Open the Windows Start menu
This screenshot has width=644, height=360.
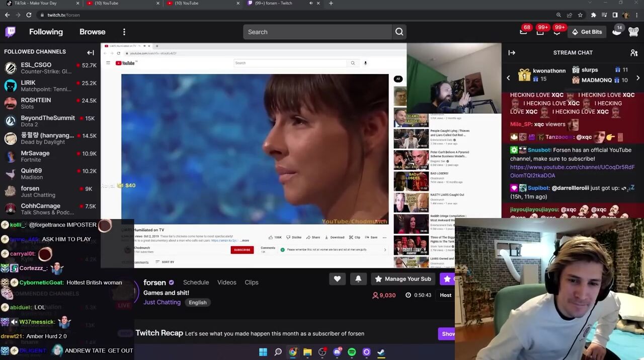coord(263,352)
